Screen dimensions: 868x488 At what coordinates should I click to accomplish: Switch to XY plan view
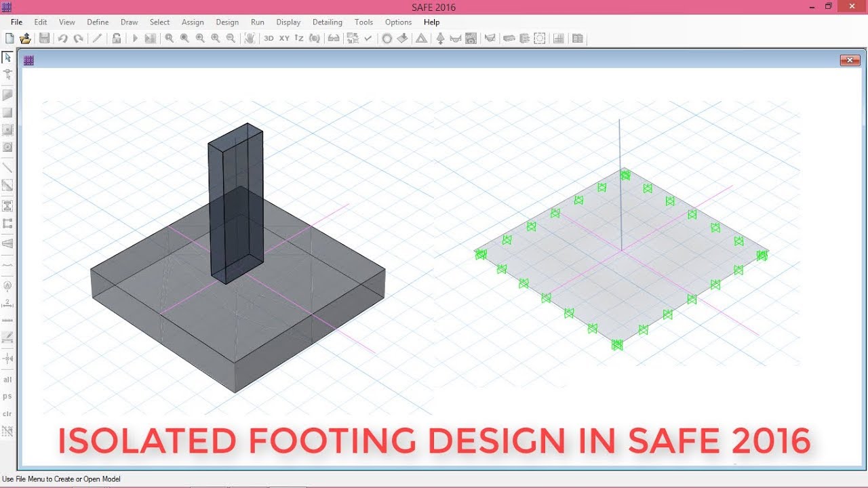284,39
